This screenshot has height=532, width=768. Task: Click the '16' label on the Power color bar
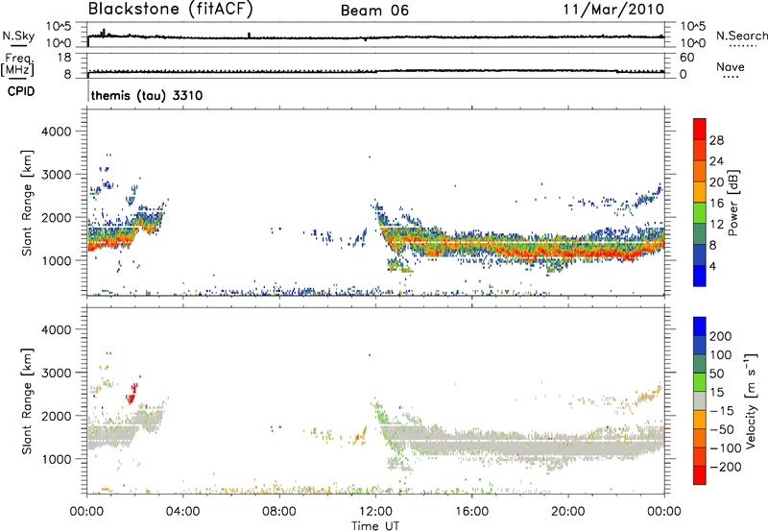716,204
